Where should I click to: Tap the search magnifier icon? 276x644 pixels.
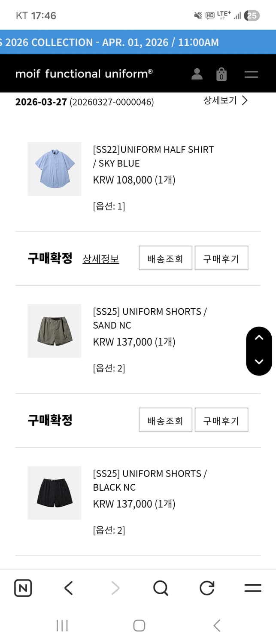tap(161, 588)
